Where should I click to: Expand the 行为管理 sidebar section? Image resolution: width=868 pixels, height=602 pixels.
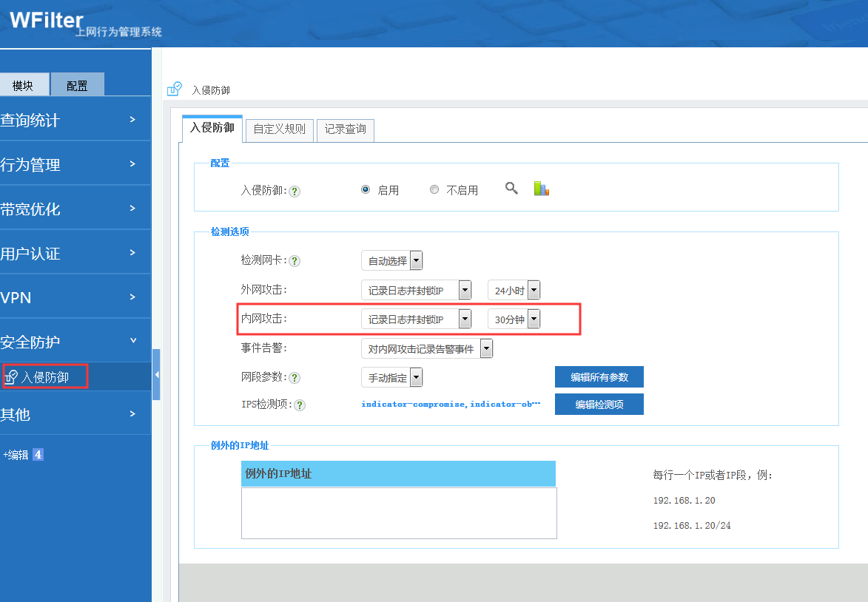(x=74, y=165)
